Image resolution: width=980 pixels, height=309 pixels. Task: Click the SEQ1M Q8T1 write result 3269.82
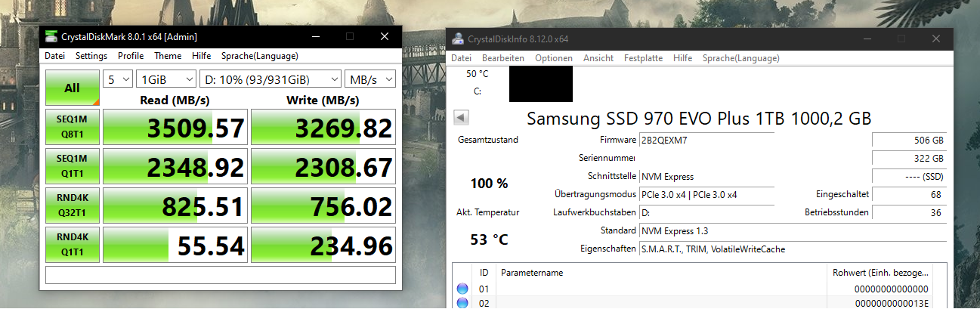click(323, 127)
